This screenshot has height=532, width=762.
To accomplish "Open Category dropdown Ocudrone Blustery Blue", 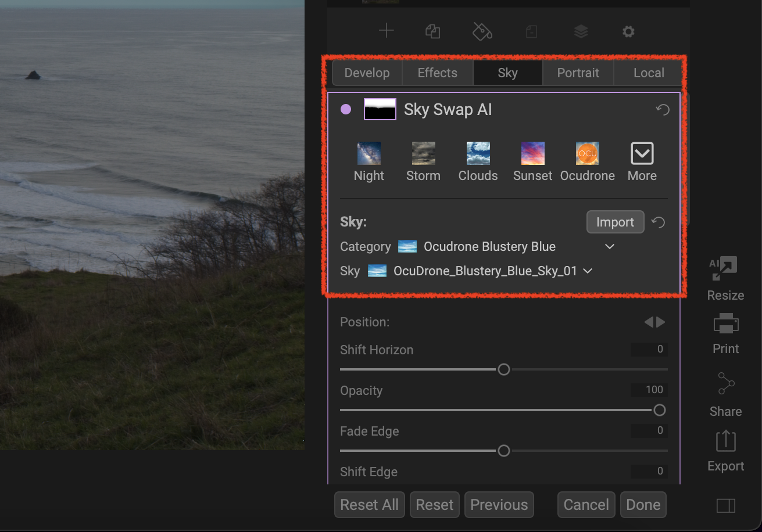I will (609, 247).
